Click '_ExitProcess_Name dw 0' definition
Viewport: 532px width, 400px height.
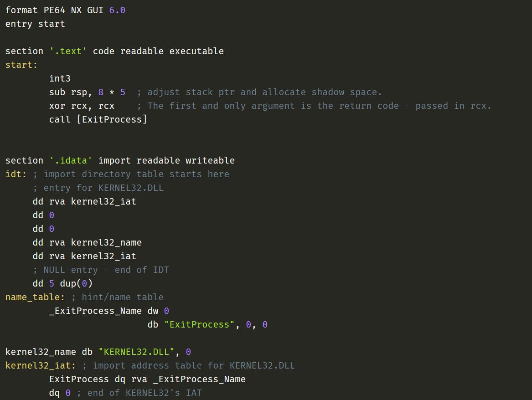(109, 311)
